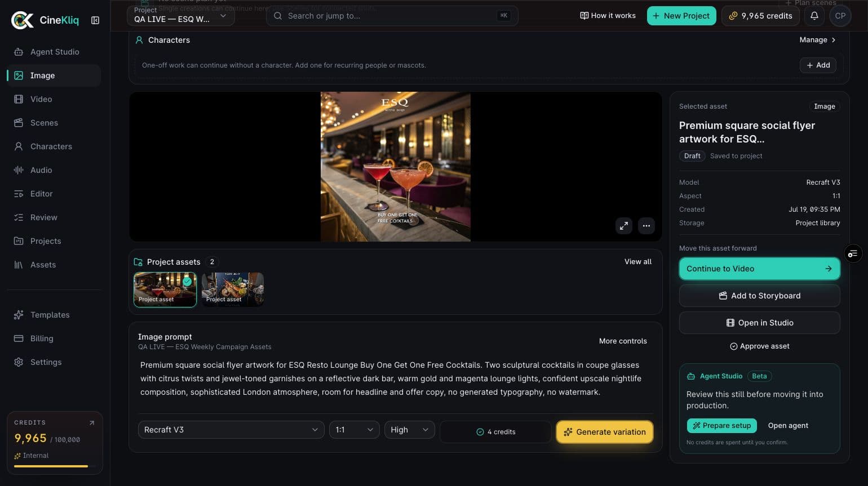Open notifications bell

(x=814, y=16)
